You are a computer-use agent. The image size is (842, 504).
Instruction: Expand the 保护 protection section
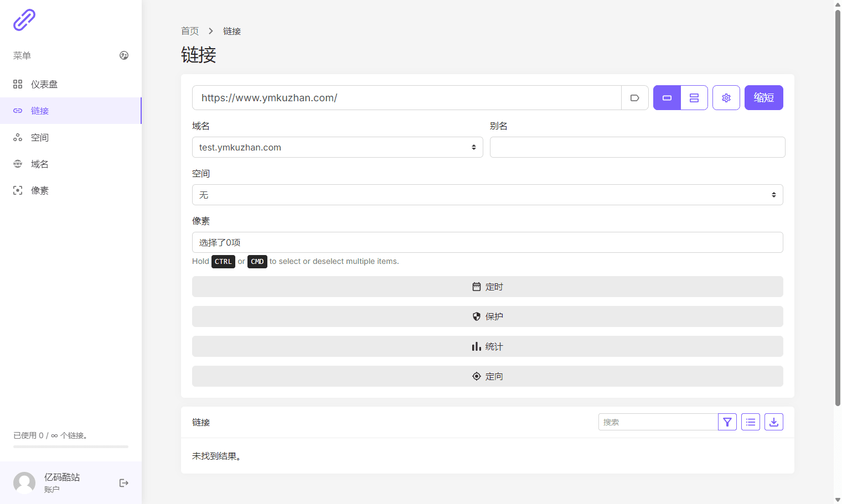(x=488, y=316)
